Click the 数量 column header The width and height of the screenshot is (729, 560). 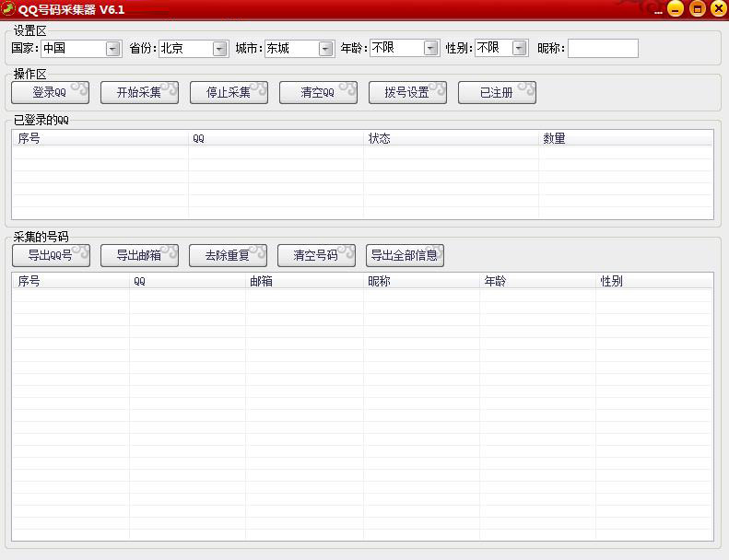pos(626,138)
